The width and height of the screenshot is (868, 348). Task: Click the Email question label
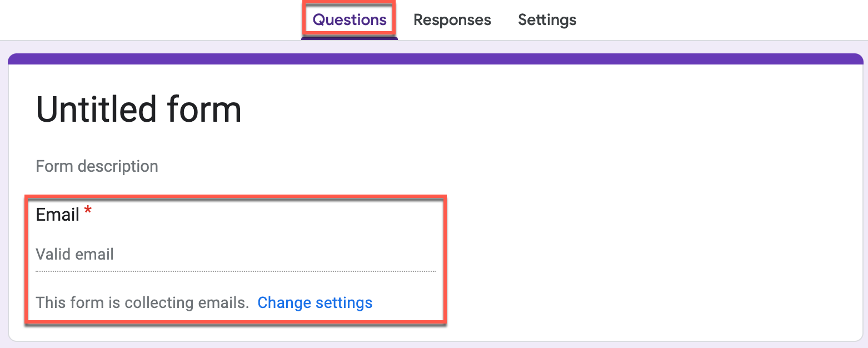(58, 215)
